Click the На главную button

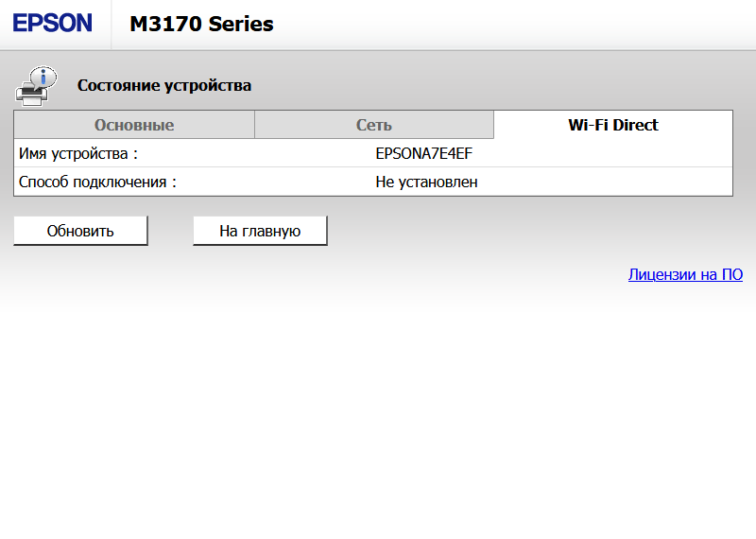coord(260,231)
